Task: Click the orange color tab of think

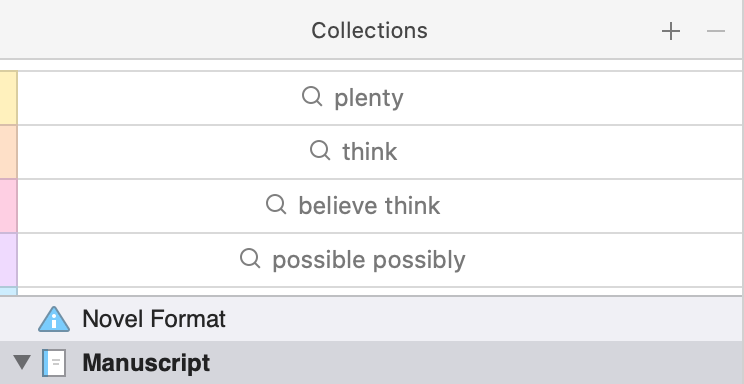Action: (9, 152)
